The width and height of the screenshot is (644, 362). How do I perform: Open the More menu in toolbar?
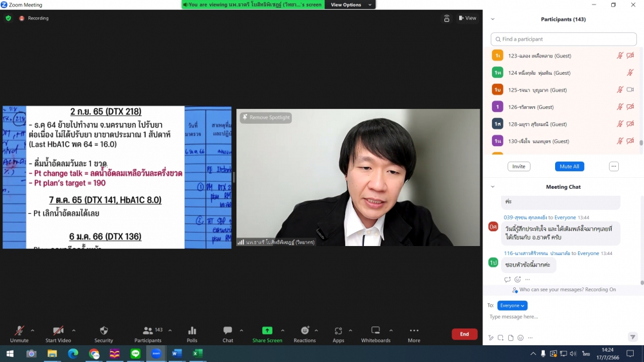pyautogui.click(x=413, y=334)
